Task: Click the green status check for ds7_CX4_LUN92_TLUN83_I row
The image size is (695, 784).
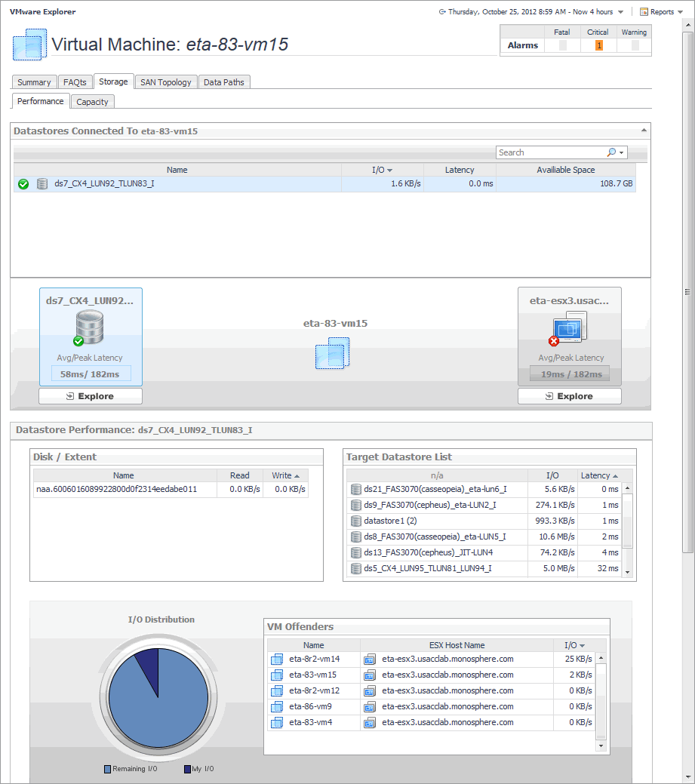Action: click(23, 184)
